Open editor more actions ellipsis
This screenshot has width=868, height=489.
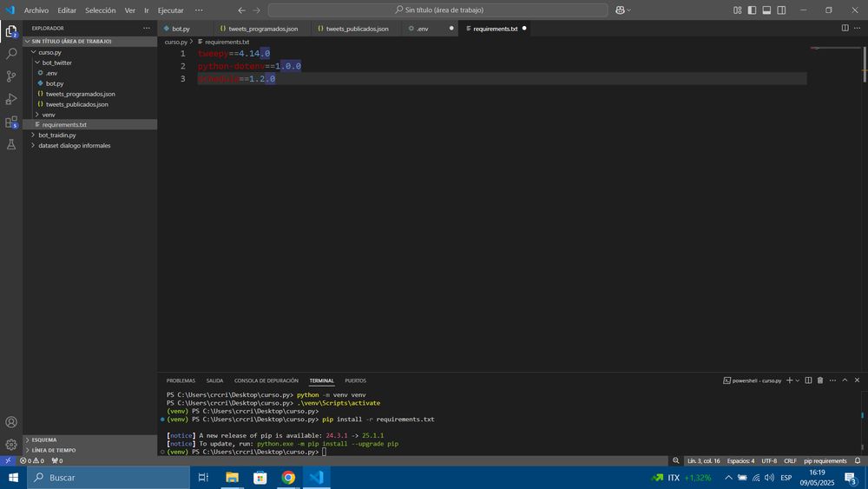click(x=857, y=29)
